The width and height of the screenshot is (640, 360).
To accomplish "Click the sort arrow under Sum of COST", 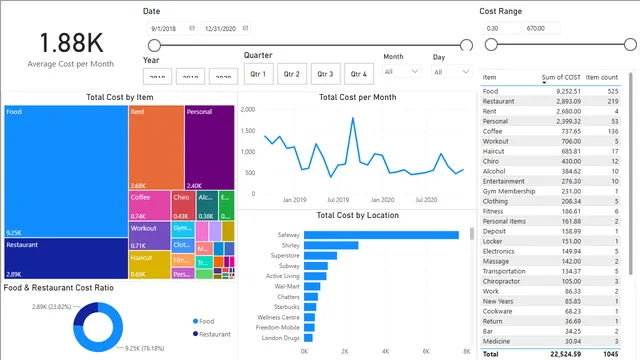I will 544,83.
